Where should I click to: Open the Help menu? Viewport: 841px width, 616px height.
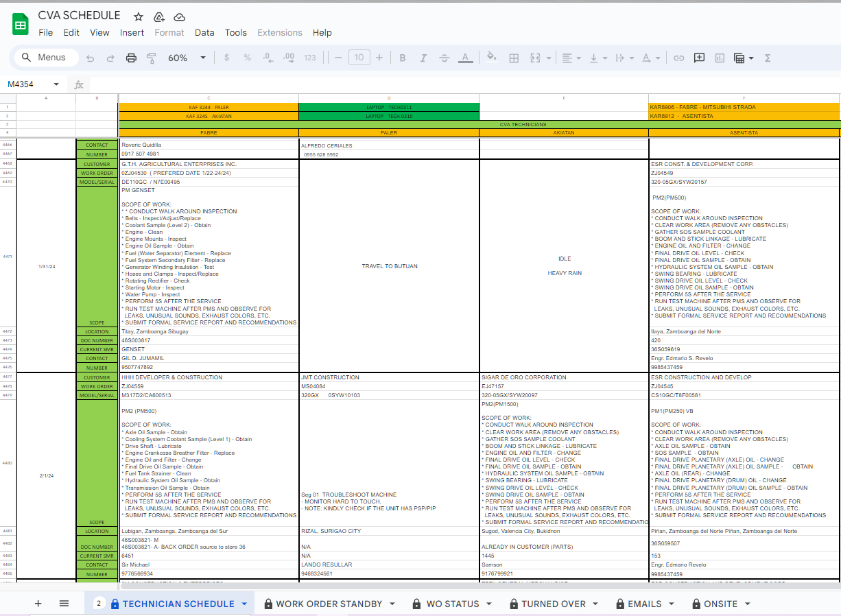tap(322, 32)
